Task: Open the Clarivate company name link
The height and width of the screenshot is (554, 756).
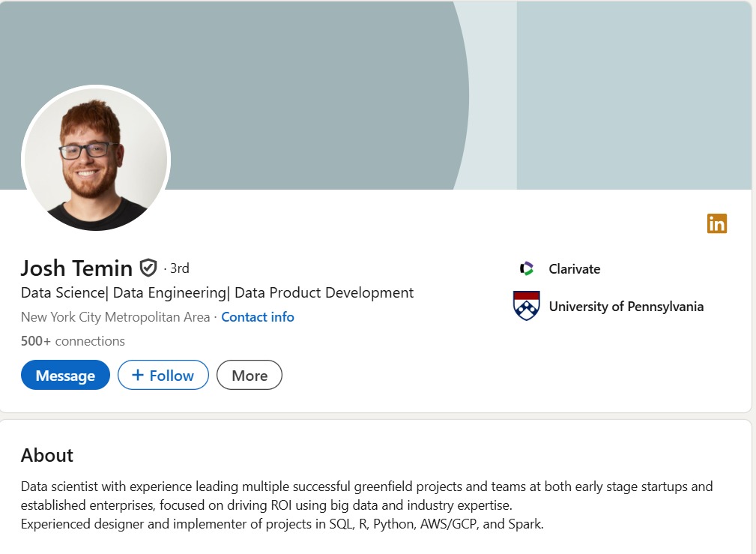Action: pyautogui.click(x=575, y=269)
